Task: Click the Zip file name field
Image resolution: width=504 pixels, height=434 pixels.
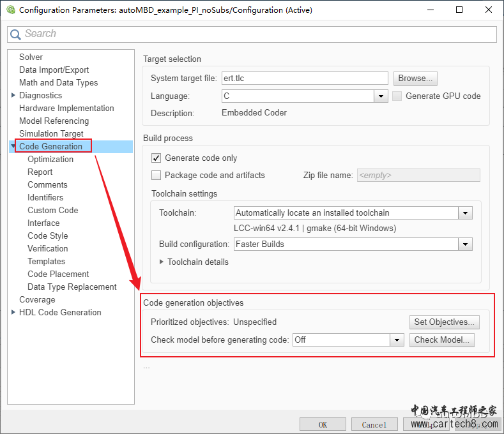Action: [x=418, y=175]
